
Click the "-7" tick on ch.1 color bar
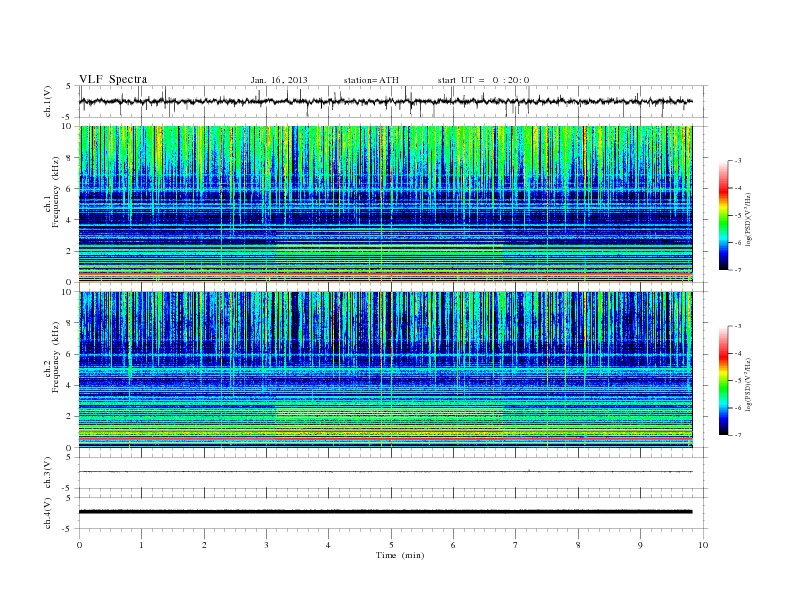(737, 270)
